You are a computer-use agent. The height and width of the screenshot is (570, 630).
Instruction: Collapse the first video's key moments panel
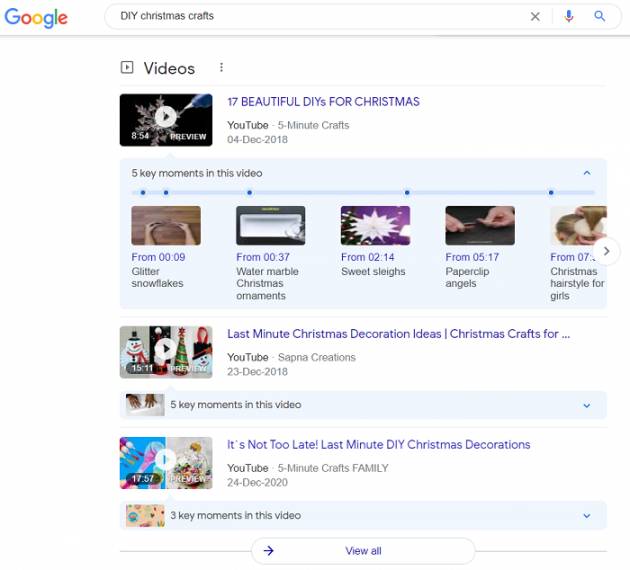click(587, 173)
